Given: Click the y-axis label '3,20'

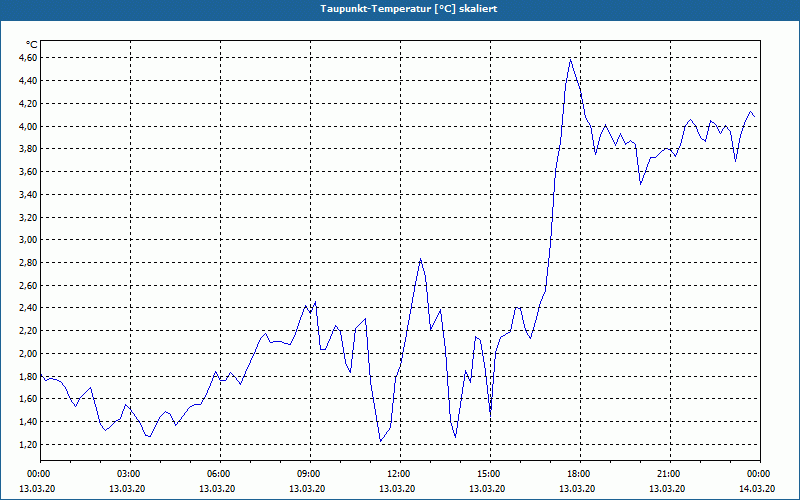Looking at the screenshot, I should [x=29, y=217].
